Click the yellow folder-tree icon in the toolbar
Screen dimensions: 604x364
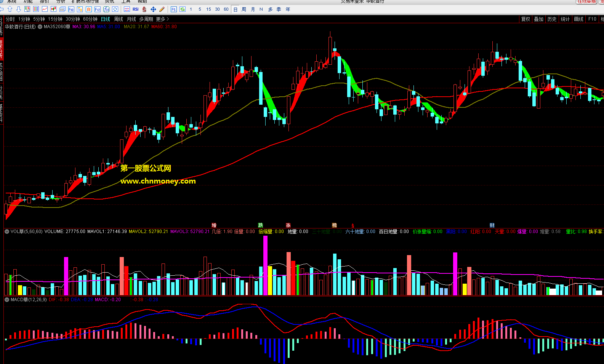(x=80, y=9)
